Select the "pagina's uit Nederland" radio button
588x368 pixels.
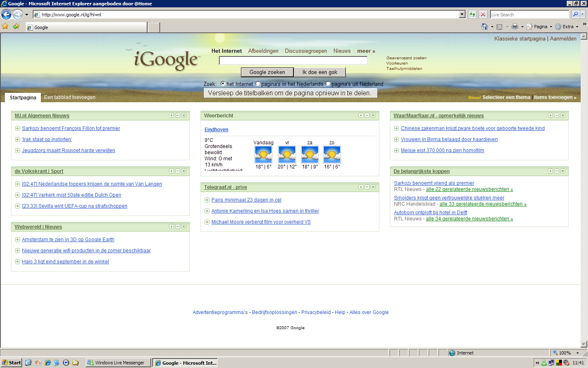point(328,83)
